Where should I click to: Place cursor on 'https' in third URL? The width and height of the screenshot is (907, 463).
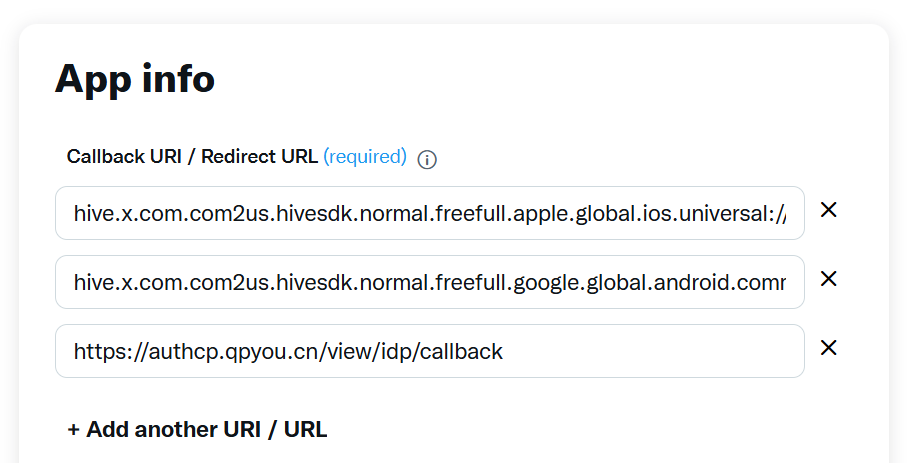click(99, 351)
